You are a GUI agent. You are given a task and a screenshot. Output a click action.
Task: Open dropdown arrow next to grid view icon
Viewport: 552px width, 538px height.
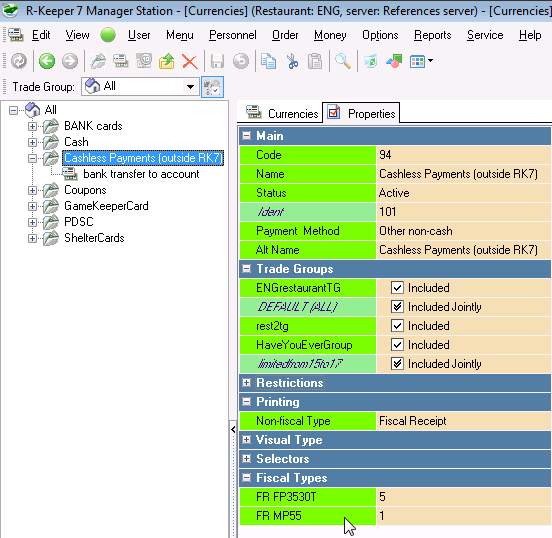[x=431, y=61]
